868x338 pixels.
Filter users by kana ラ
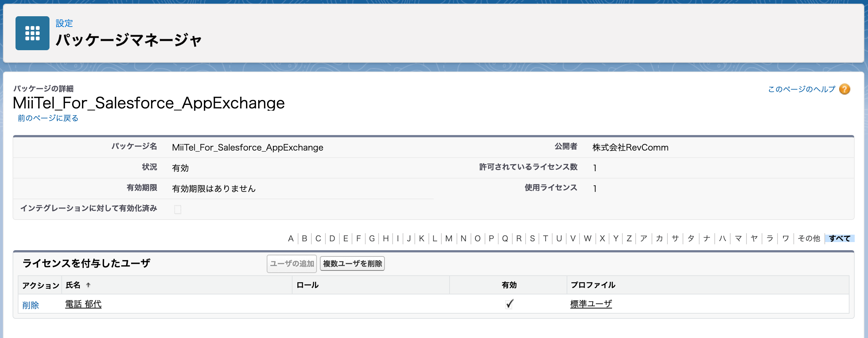[770, 238]
